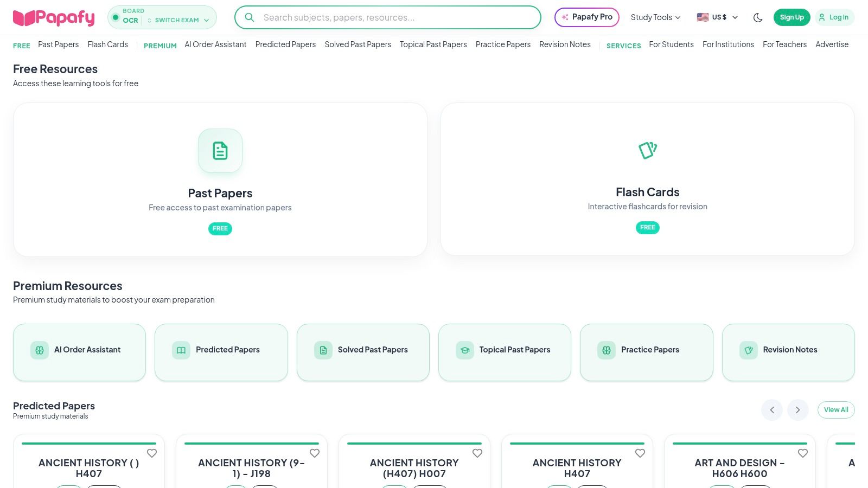Viewport: 868px width, 488px height.
Task: Open Papafy Pro
Action: coord(587,17)
